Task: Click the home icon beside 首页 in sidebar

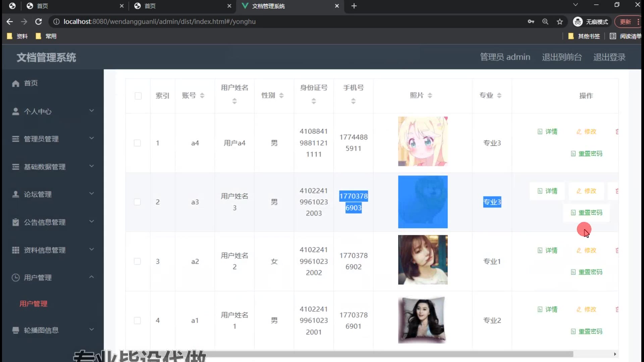Action: tap(15, 83)
